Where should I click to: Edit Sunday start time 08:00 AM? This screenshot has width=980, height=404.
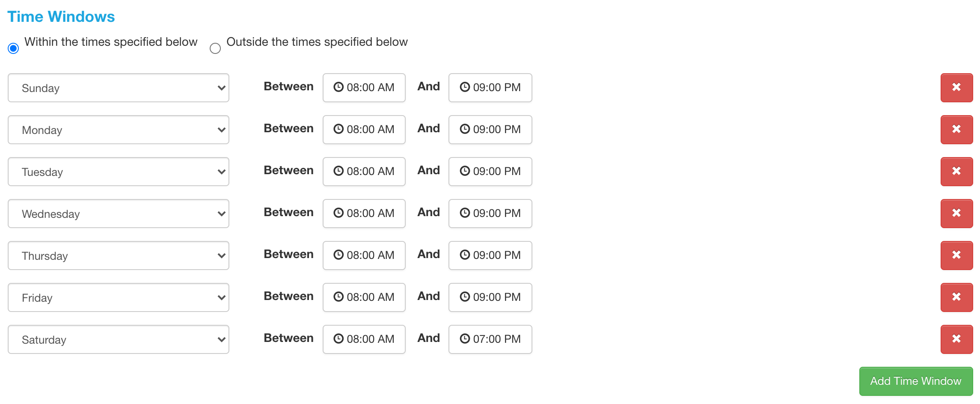pos(364,88)
